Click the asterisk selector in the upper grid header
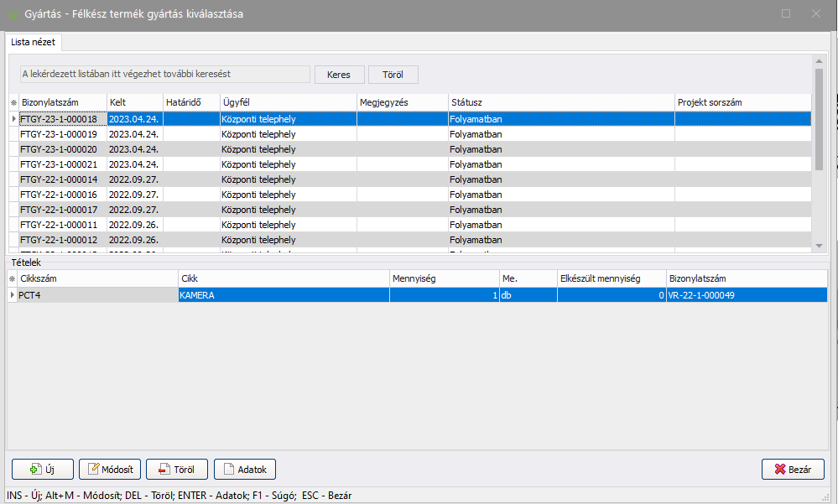The width and height of the screenshot is (838, 504). tap(13, 102)
